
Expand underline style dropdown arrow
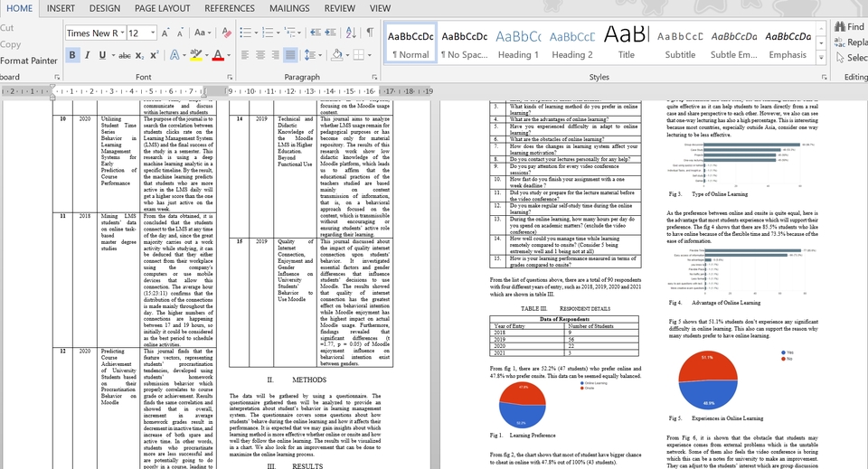(113, 55)
